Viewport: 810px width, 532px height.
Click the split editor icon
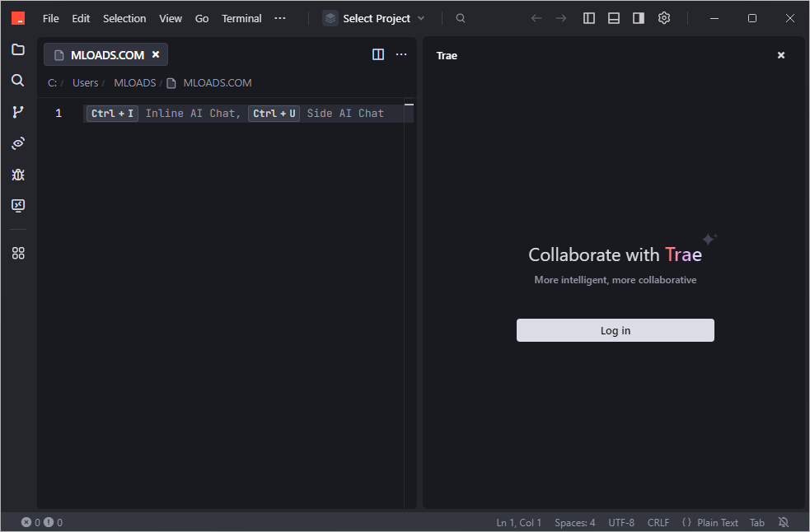[x=378, y=54]
